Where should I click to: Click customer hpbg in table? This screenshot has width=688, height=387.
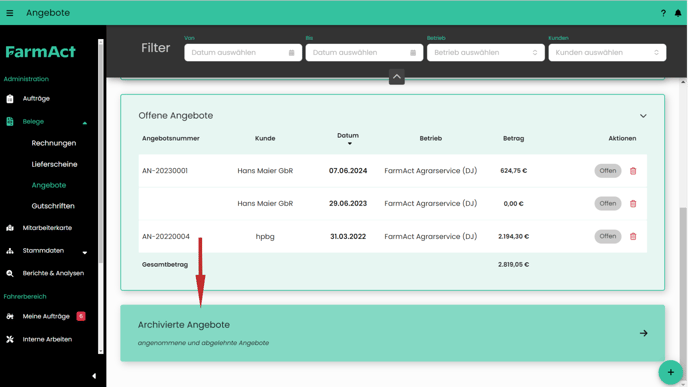[265, 236]
